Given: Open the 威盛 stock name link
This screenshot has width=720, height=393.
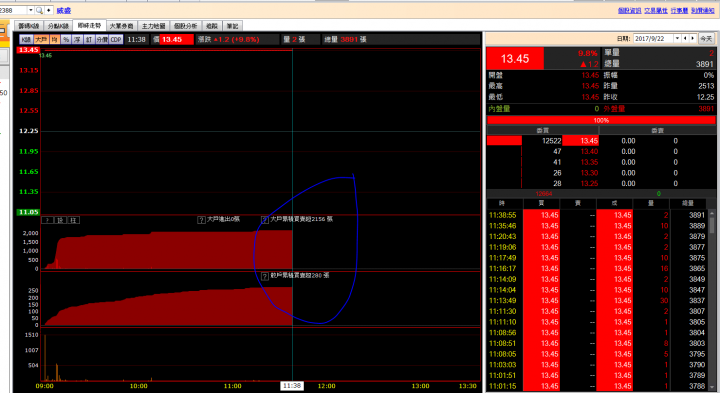Looking at the screenshot, I should pyautogui.click(x=64, y=10).
